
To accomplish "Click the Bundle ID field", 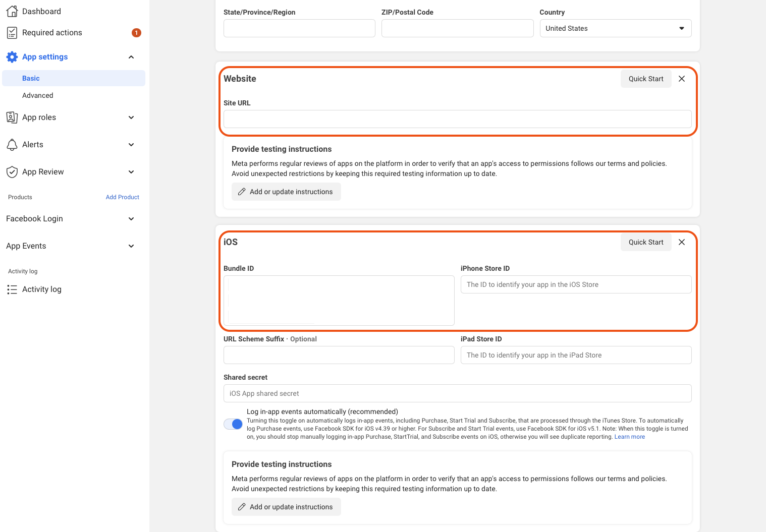I will pos(339,301).
